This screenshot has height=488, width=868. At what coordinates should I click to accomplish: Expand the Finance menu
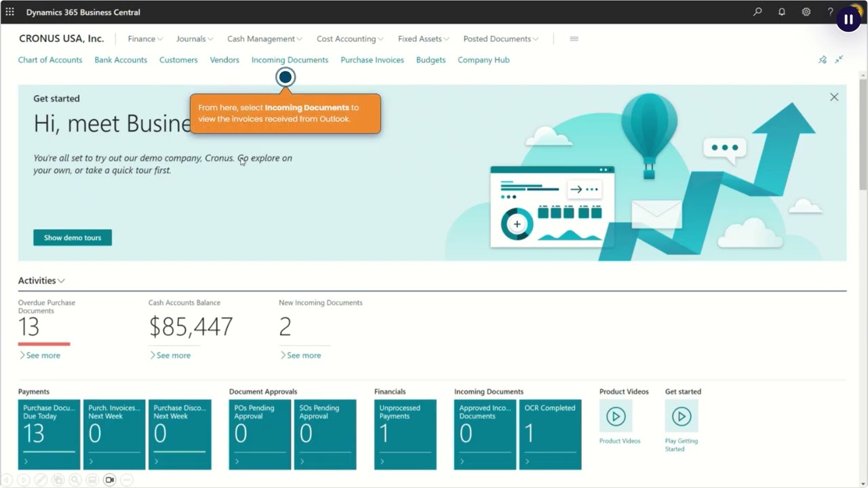tap(145, 39)
